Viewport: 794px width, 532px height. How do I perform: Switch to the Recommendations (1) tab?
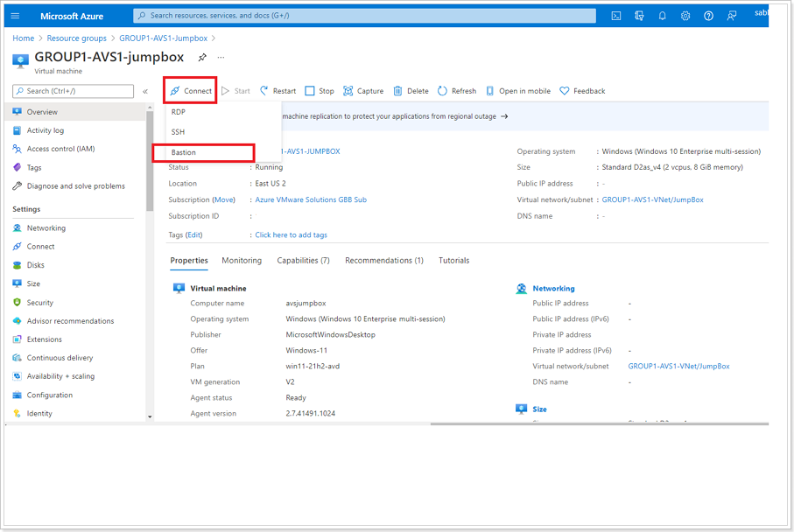(383, 261)
